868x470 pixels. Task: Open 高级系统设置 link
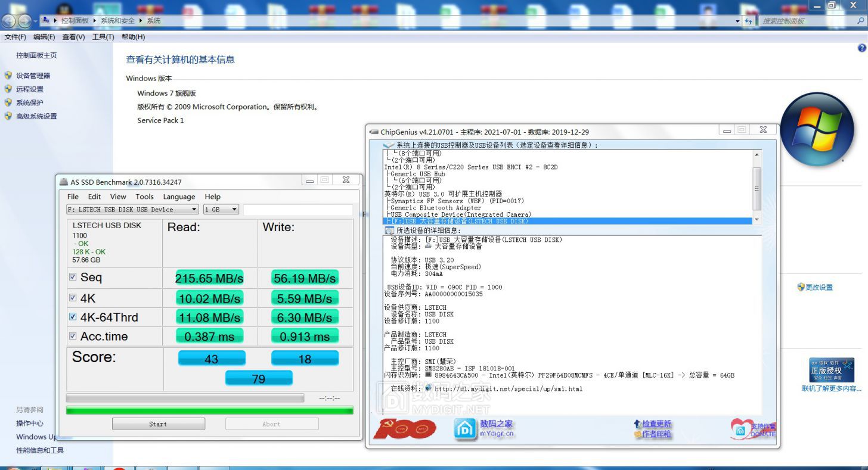[36, 116]
